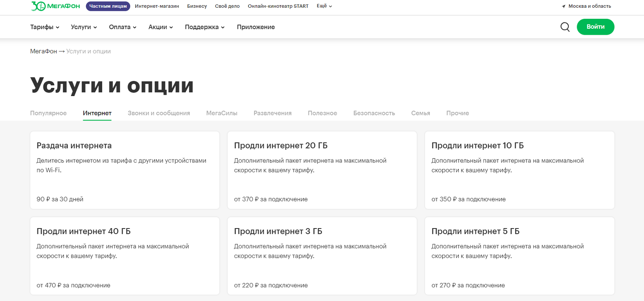This screenshot has height=301, width=644.
Task: Switch to the Полезное tab
Action: 322,113
